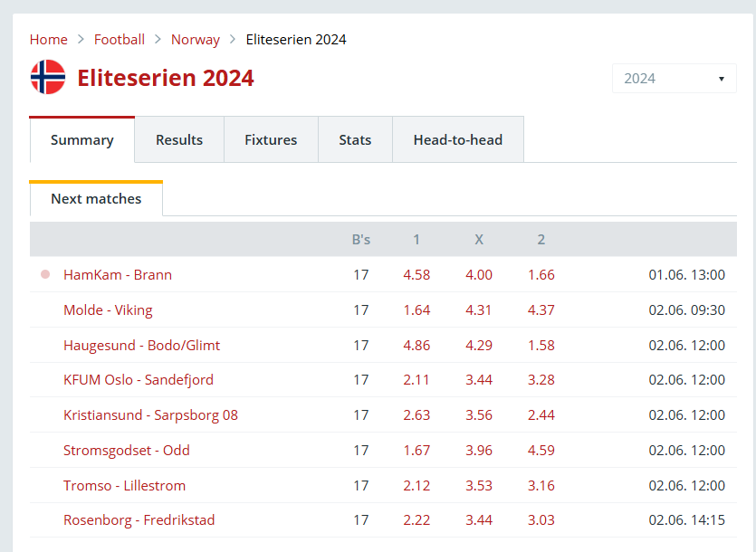756x552 pixels.
Task: Pick away odds 4.59 for Odd
Action: pyautogui.click(x=541, y=451)
